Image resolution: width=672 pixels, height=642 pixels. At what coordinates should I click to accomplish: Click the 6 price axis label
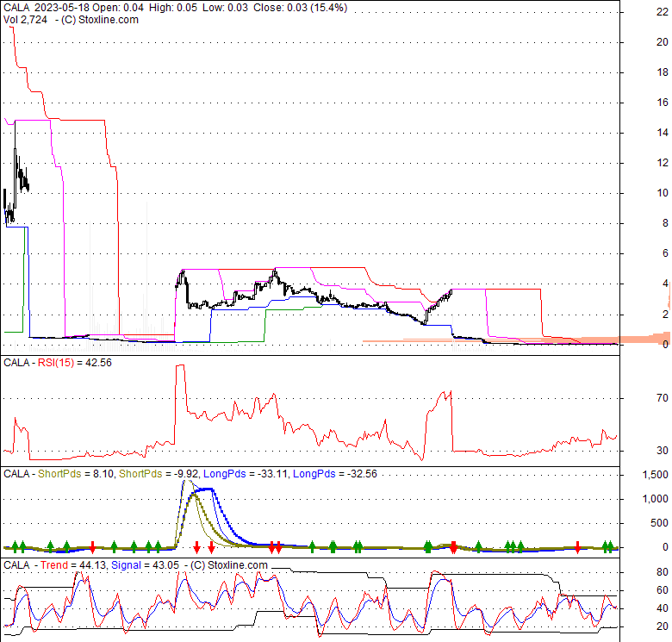[665, 253]
